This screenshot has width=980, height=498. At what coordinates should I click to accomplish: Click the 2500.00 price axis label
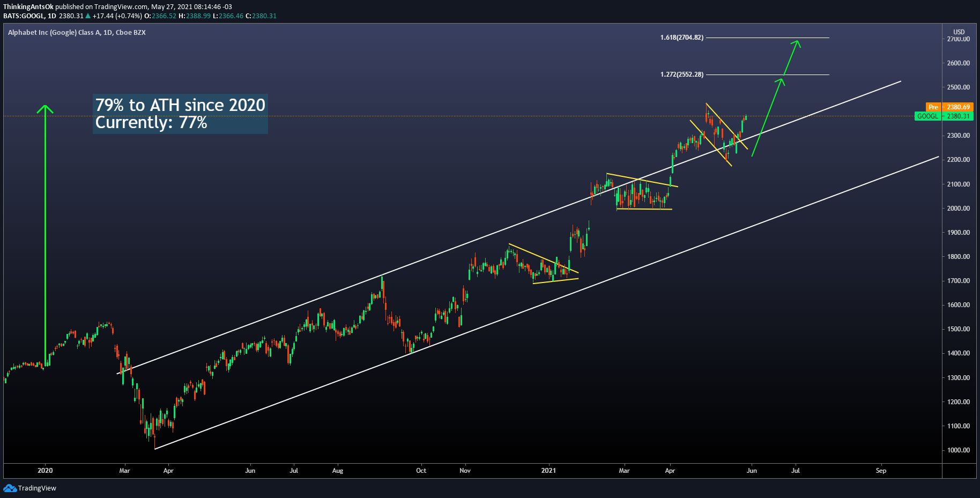[958, 87]
